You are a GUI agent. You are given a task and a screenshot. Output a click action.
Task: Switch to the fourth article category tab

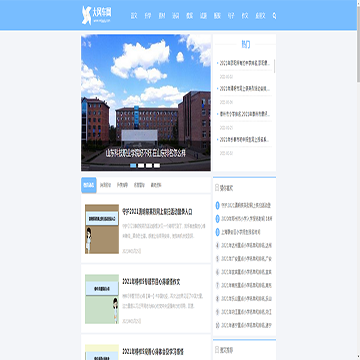click(139, 185)
